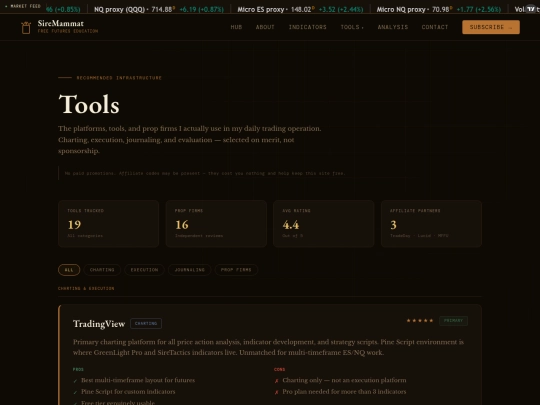Click the TradingView badge on the ticker
The height and width of the screenshot is (405, 540).
(531, 8)
